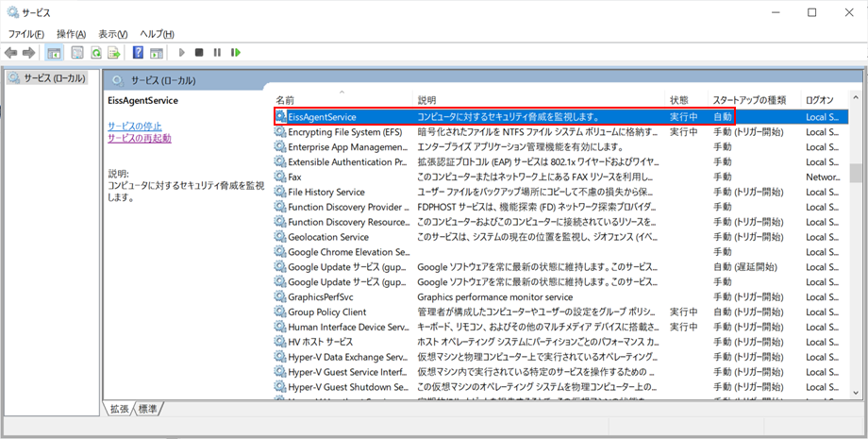Open the 操作(A) menu
The height and width of the screenshot is (439, 868).
click(x=72, y=34)
